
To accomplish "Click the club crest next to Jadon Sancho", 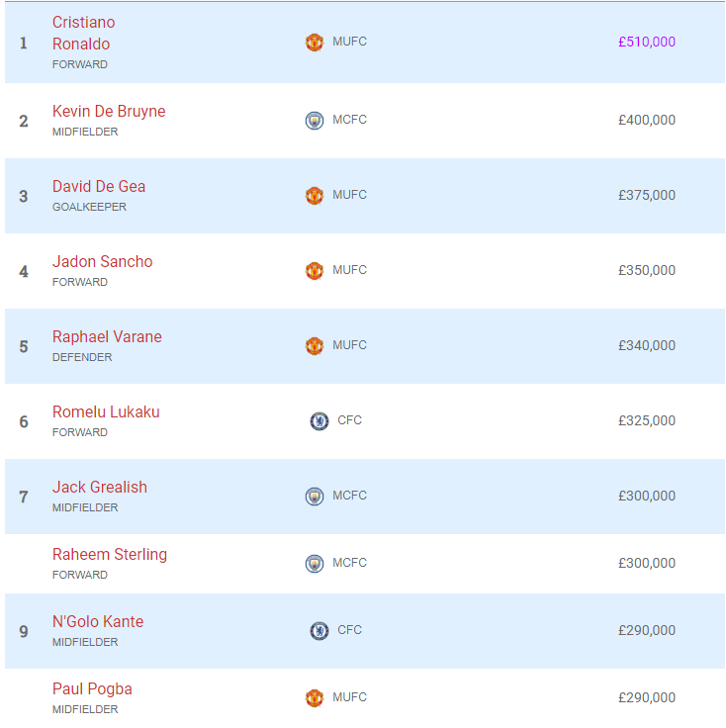I will [x=315, y=271].
